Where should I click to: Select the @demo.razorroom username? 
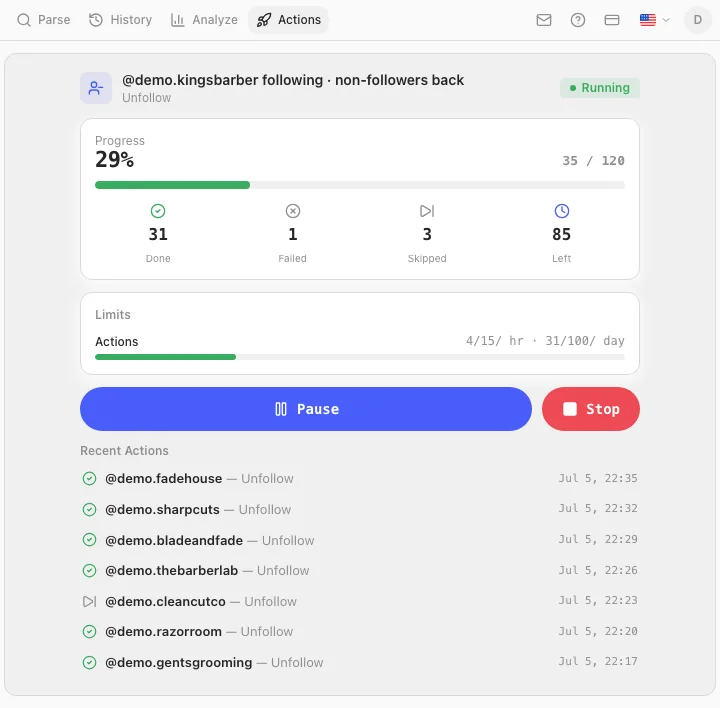point(163,632)
